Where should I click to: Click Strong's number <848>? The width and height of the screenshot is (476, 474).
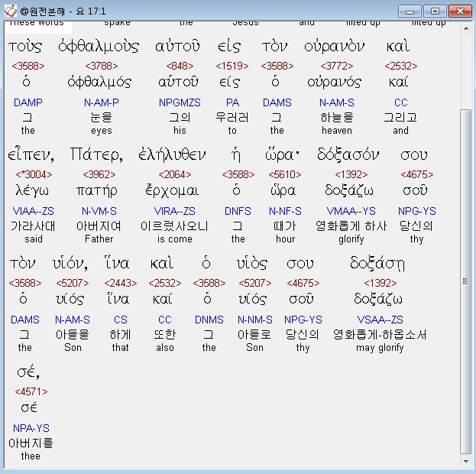180,66
